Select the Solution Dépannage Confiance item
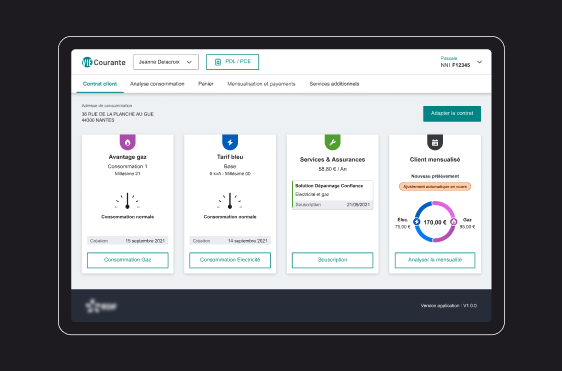Image resolution: width=562 pixels, height=371 pixels. pos(333,195)
